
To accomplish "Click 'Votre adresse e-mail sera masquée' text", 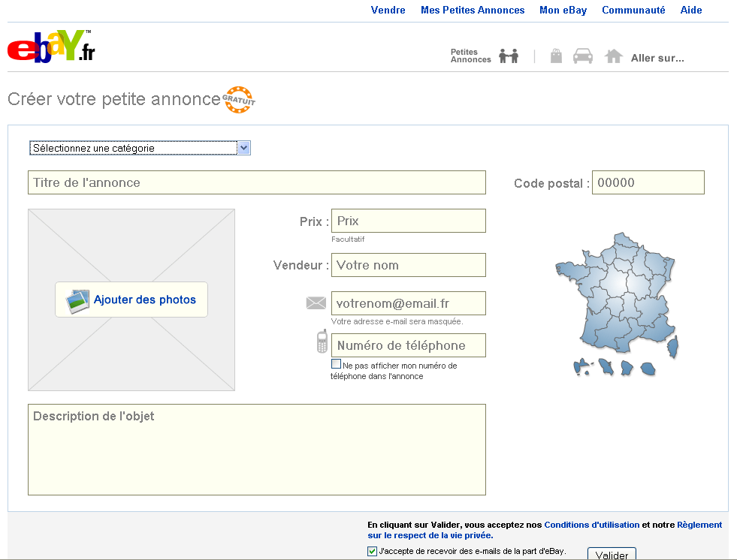I will coord(397,321).
